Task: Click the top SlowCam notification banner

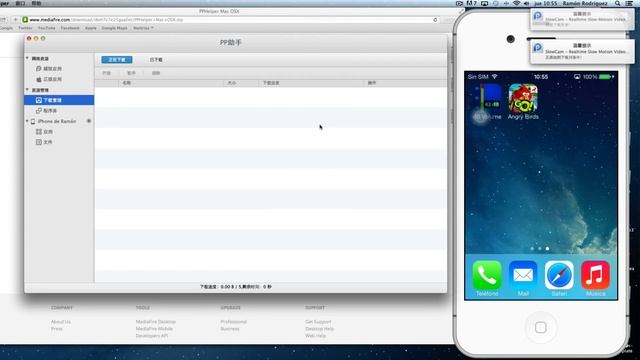Action: (x=582, y=19)
